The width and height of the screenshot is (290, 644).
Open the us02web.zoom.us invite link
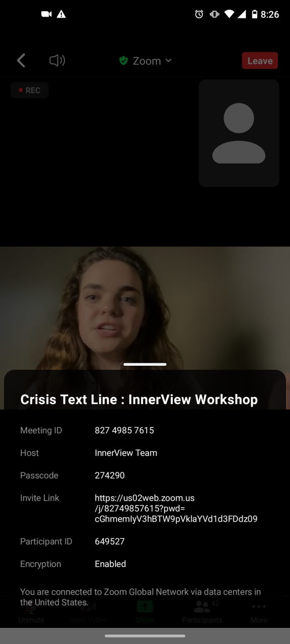tap(176, 508)
